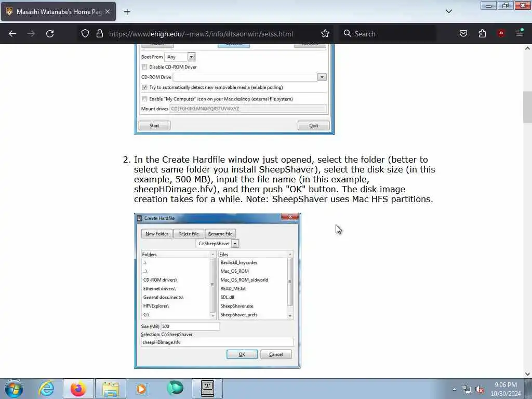This screenshot has width=532, height=399.
Task: Select Mac_OS_ROM_oldworld file
Action: tap(244, 280)
